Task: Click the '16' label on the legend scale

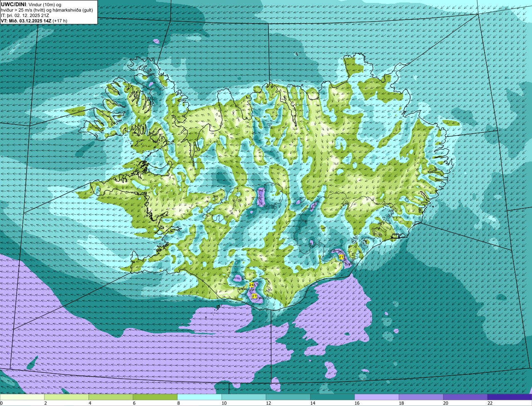Action: pos(357,403)
